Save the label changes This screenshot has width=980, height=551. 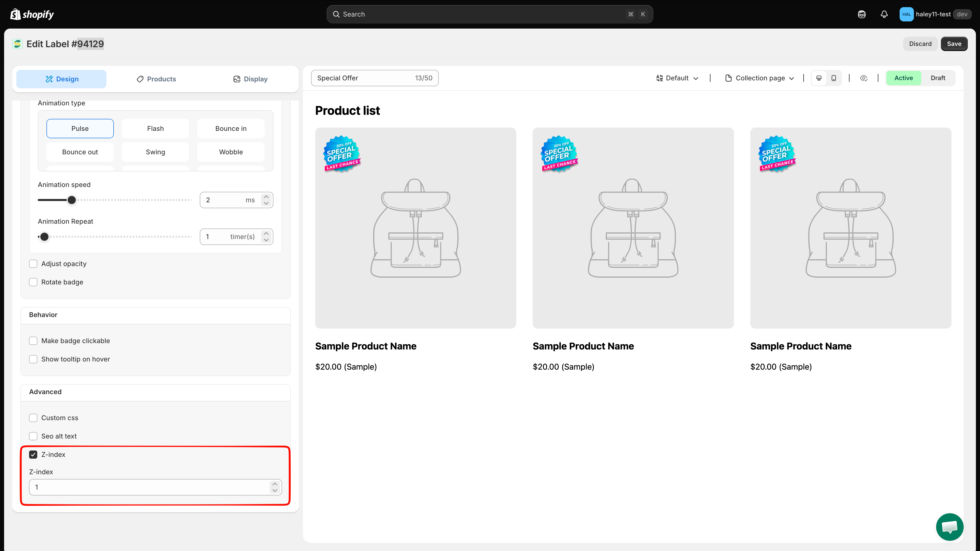click(954, 44)
